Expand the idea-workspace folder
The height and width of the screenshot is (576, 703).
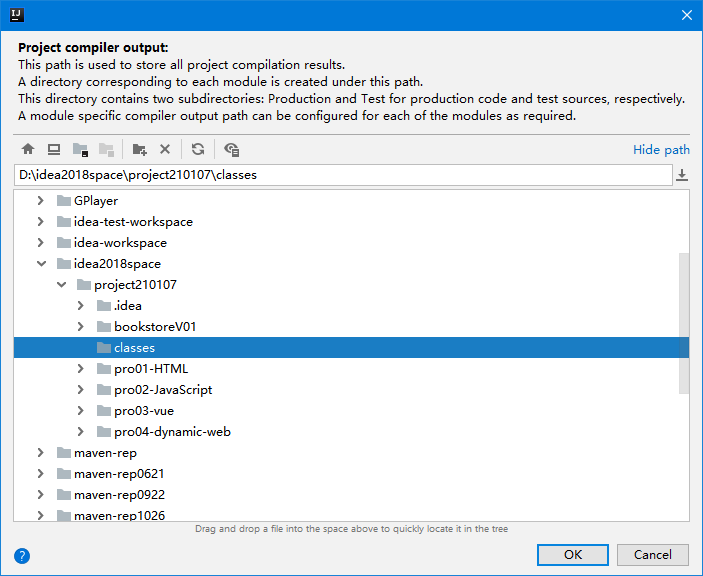click(x=40, y=243)
